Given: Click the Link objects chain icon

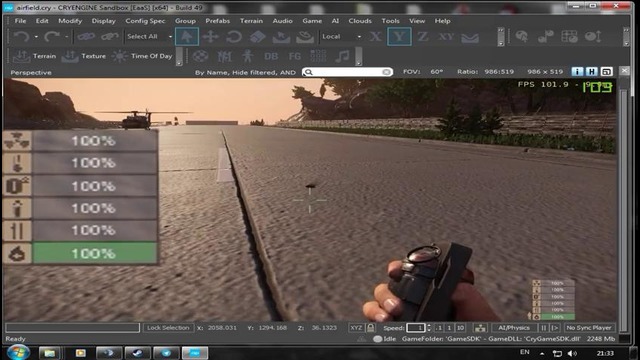Looking at the screenshot, I should pos(86,37).
